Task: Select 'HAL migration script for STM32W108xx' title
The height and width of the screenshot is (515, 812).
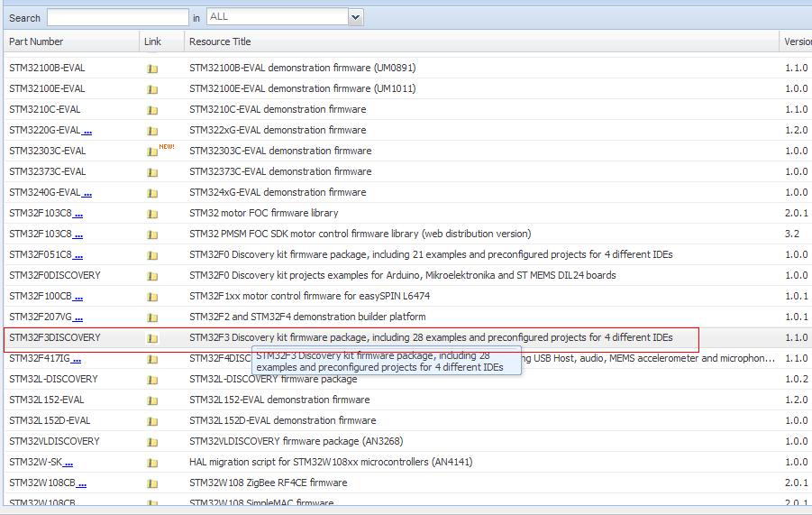Action: (x=331, y=462)
